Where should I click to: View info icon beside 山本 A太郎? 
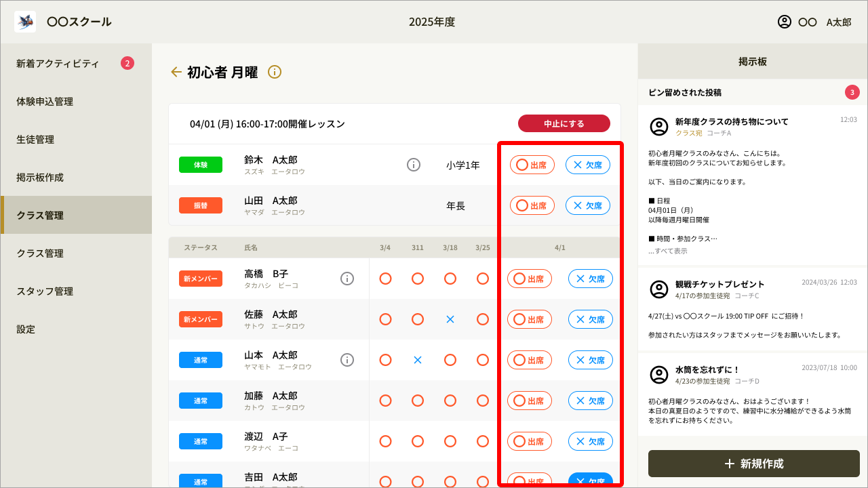point(347,360)
